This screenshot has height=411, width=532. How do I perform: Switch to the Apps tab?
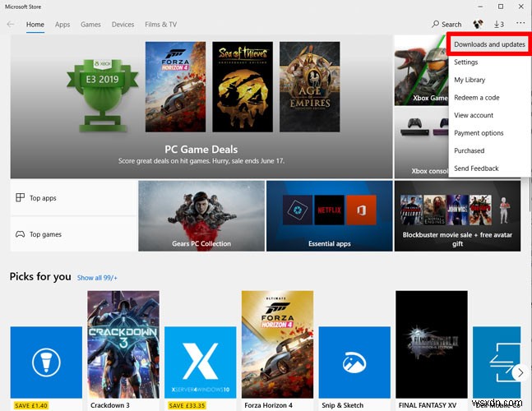(62, 25)
